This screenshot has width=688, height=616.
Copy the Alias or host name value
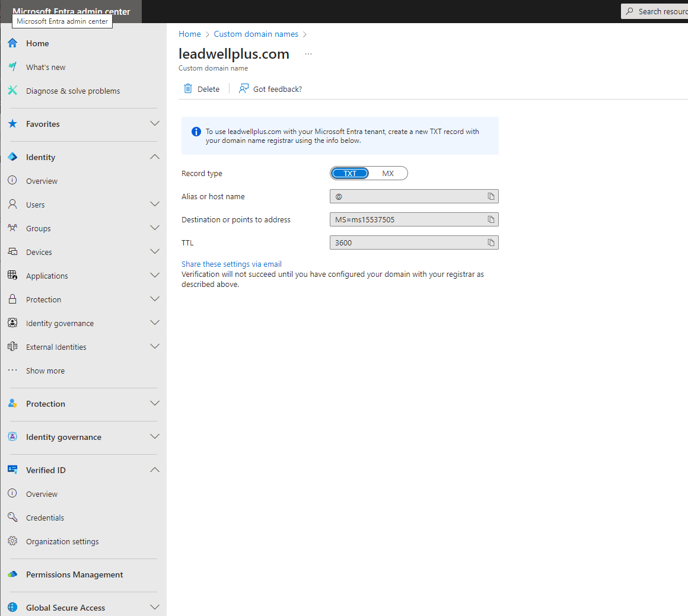coord(491,196)
